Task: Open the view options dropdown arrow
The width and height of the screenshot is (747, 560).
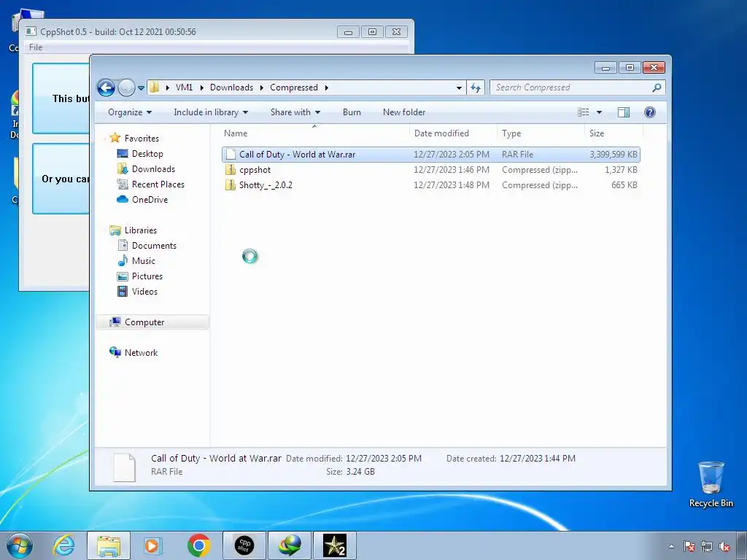Action: [x=600, y=112]
